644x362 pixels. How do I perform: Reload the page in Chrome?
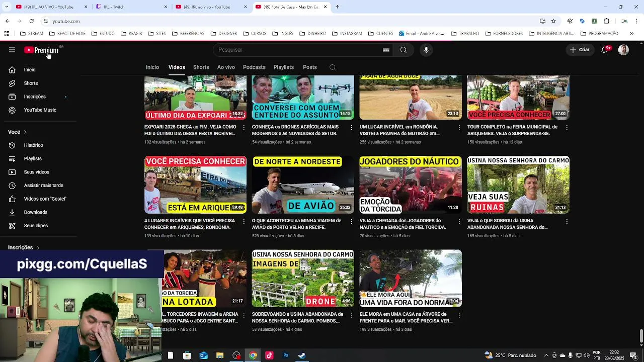tap(31, 21)
